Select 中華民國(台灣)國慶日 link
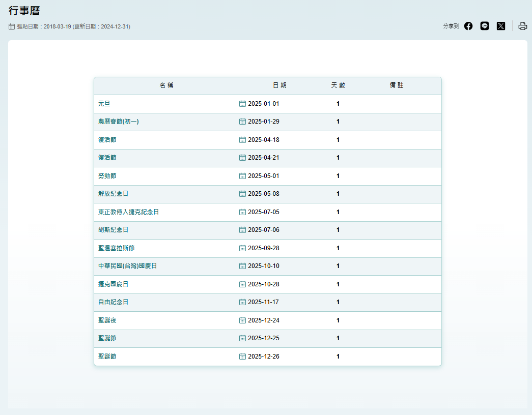 pyautogui.click(x=127, y=266)
